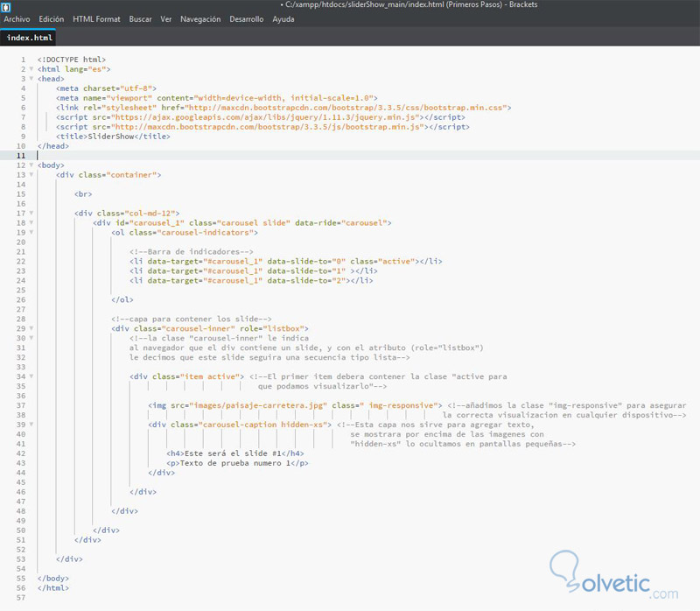
Task: Open the Archivo menu
Action: (17, 18)
